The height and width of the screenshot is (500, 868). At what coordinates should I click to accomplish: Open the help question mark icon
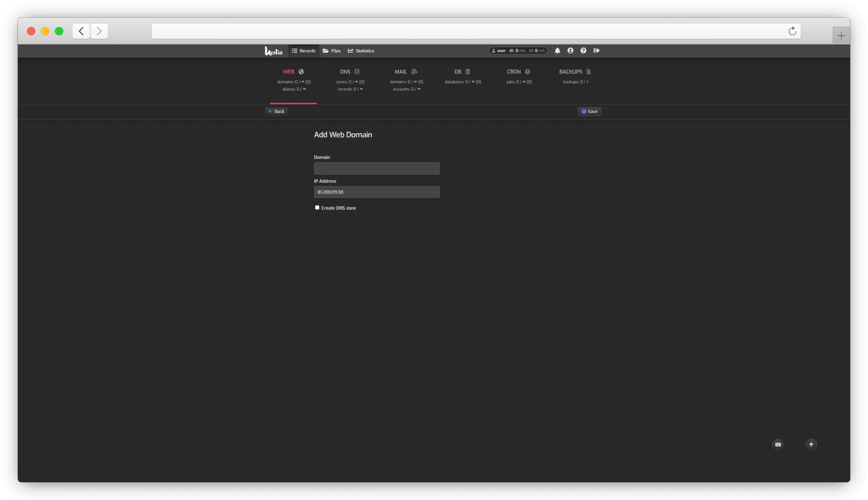[x=583, y=51]
